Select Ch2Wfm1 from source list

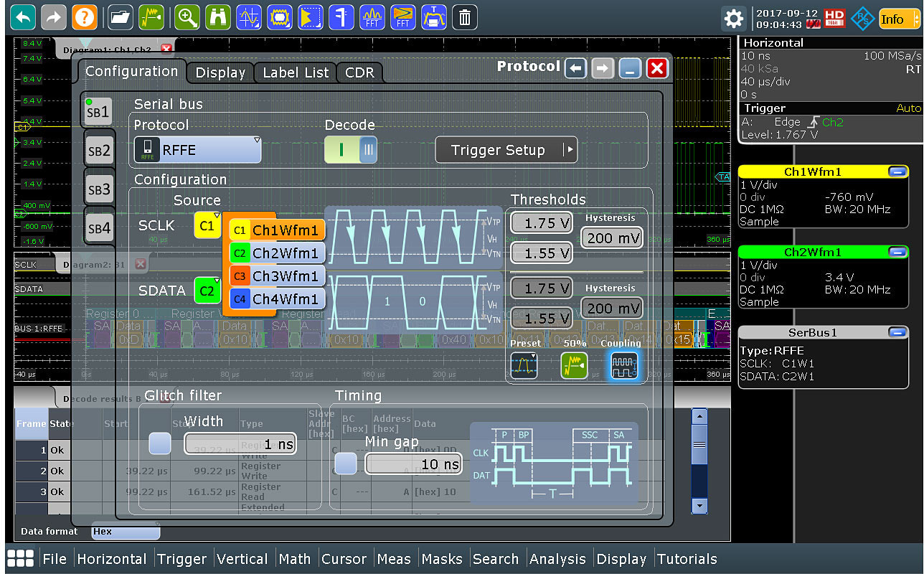277,253
